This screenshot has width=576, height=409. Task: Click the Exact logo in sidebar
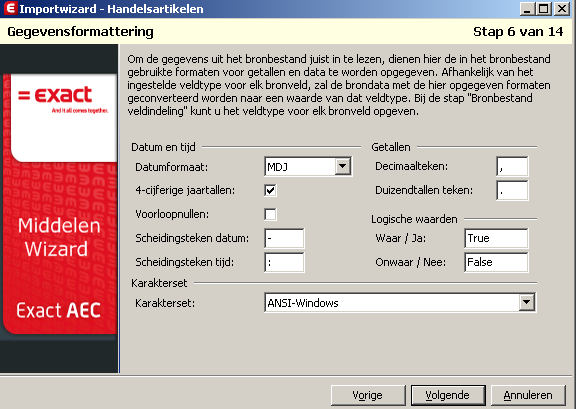(62, 97)
